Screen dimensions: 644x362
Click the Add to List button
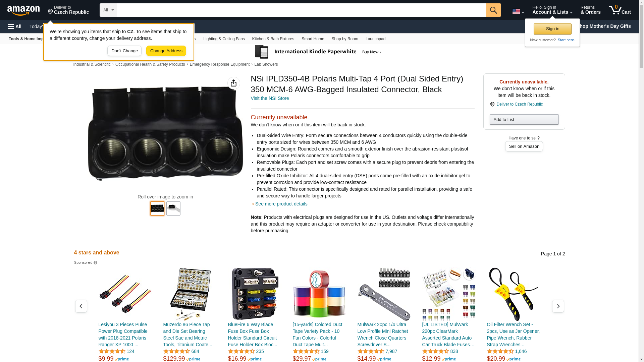(x=524, y=120)
